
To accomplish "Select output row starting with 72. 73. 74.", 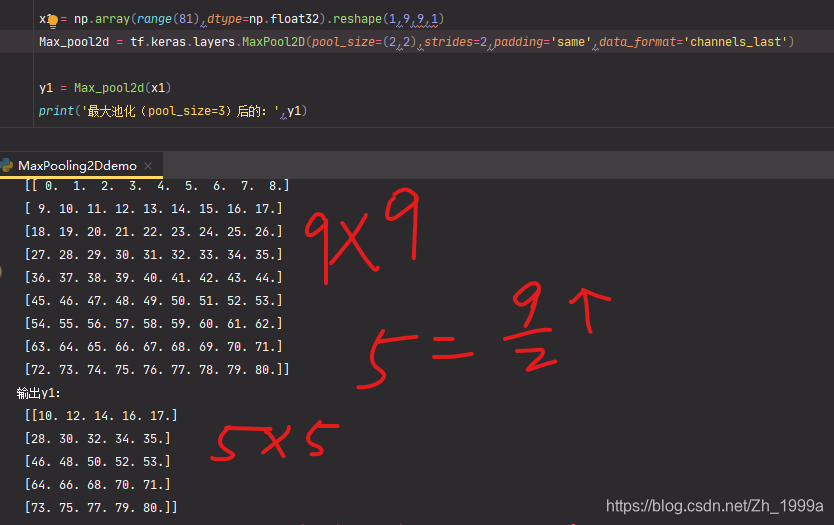I will coord(157,369).
